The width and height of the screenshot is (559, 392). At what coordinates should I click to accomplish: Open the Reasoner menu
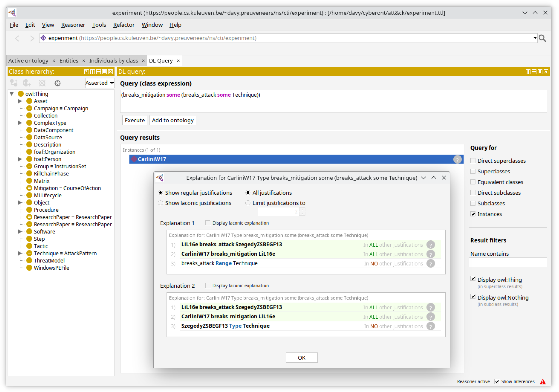click(73, 25)
